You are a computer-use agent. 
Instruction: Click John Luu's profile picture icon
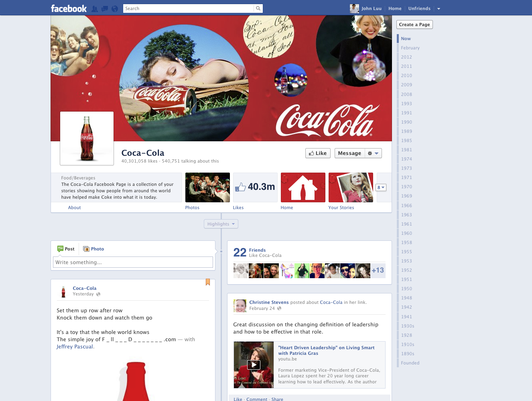click(354, 8)
